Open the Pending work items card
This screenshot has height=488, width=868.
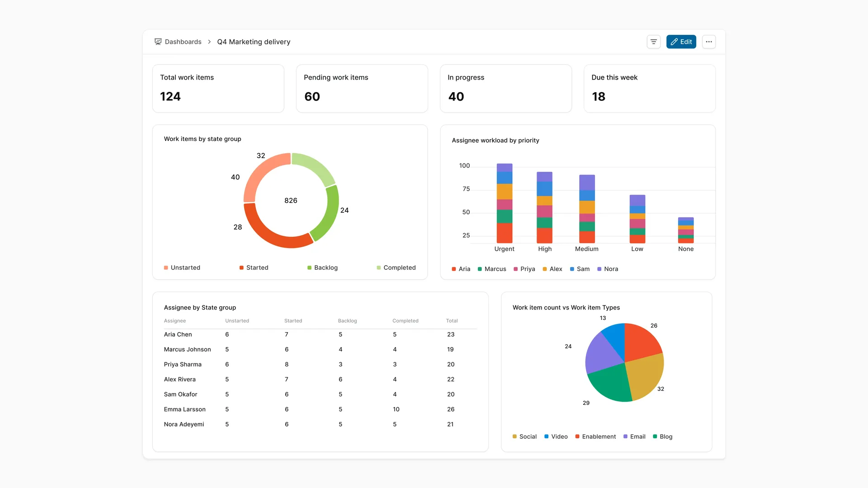pyautogui.click(x=362, y=89)
